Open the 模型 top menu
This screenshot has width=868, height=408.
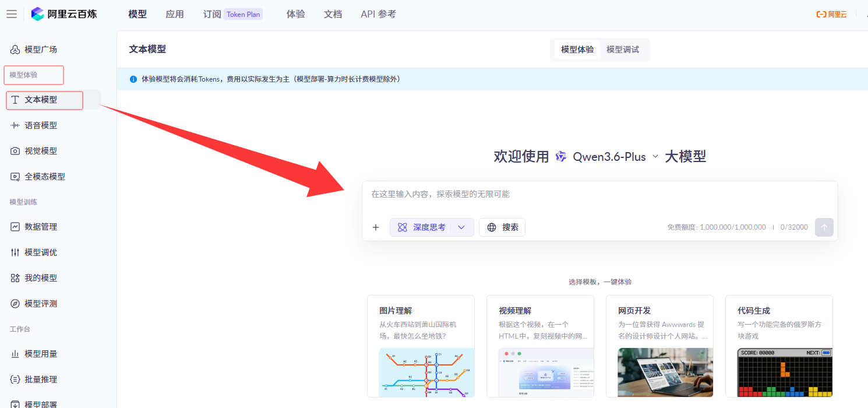[x=137, y=14]
